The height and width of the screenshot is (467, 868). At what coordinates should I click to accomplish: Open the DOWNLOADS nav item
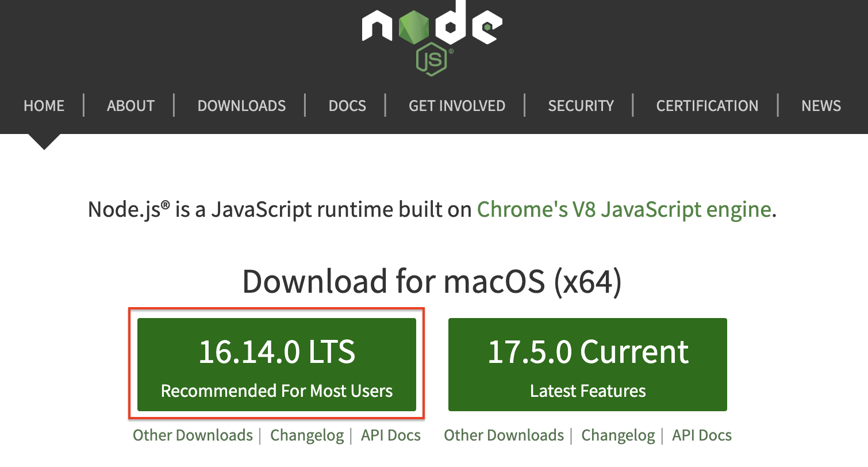coord(241,106)
